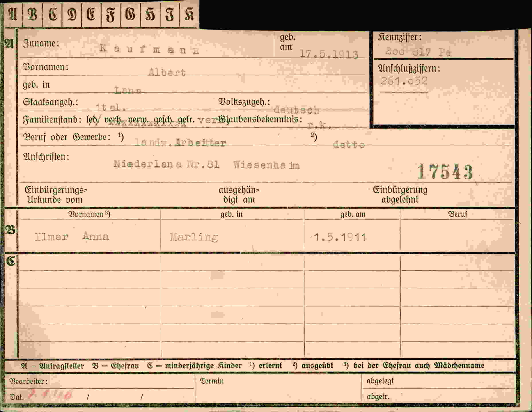Click the "Anschlußziffern:" heading
This screenshot has height=412, width=532.
[409, 69]
